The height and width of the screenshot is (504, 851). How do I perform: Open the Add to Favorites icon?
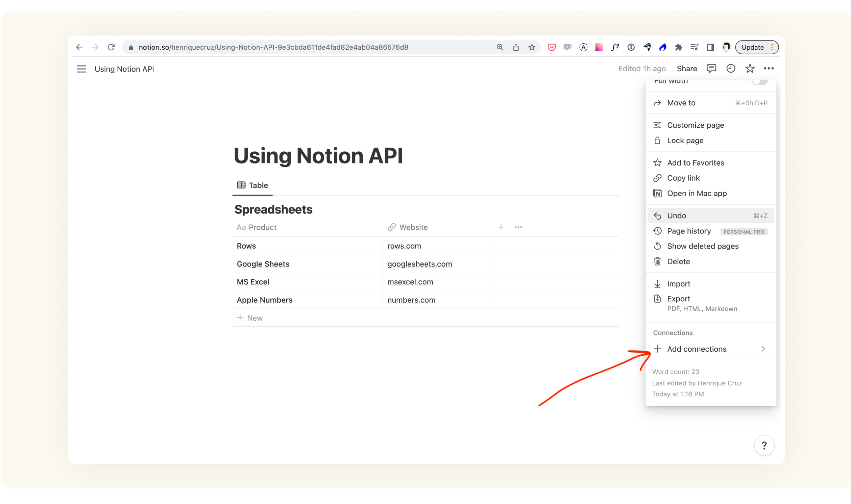pos(658,162)
